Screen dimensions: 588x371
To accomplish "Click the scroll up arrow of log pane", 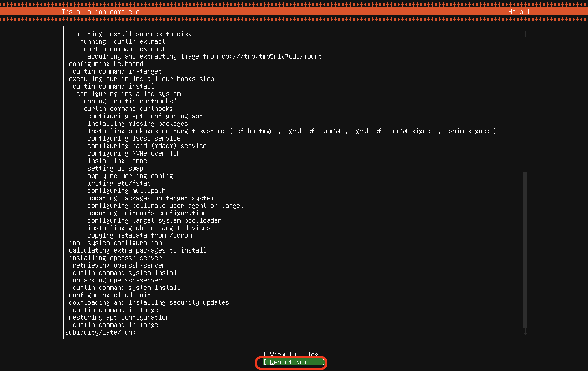I will click(x=525, y=34).
